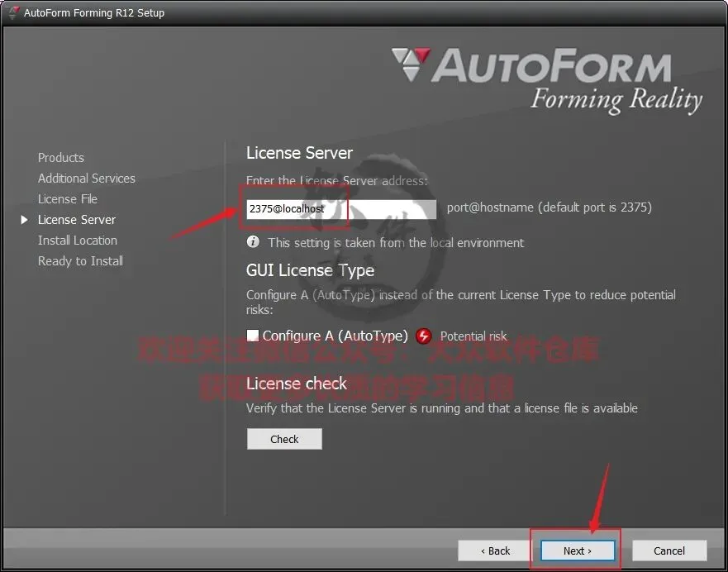The image size is (728, 572).
Task: Select the Install Location step
Action: pos(78,241)
